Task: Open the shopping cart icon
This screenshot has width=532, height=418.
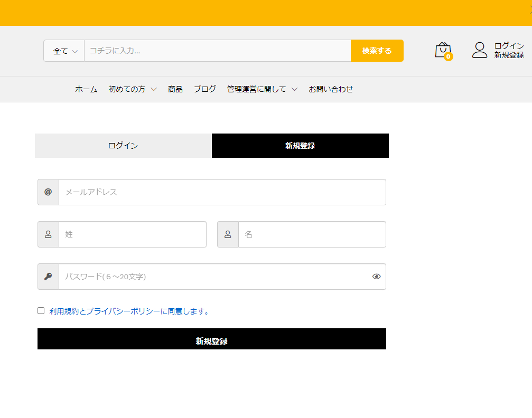Action: tap(443, 50)
